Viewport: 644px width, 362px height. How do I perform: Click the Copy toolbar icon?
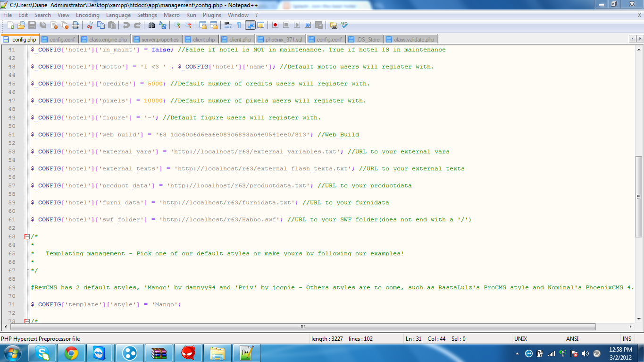(x=101, y=25)
